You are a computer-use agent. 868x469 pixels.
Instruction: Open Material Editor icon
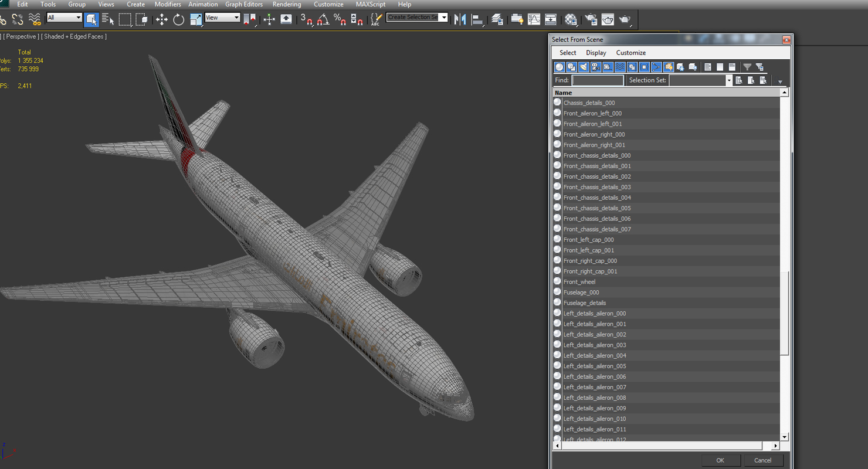(x=571, y=19)
